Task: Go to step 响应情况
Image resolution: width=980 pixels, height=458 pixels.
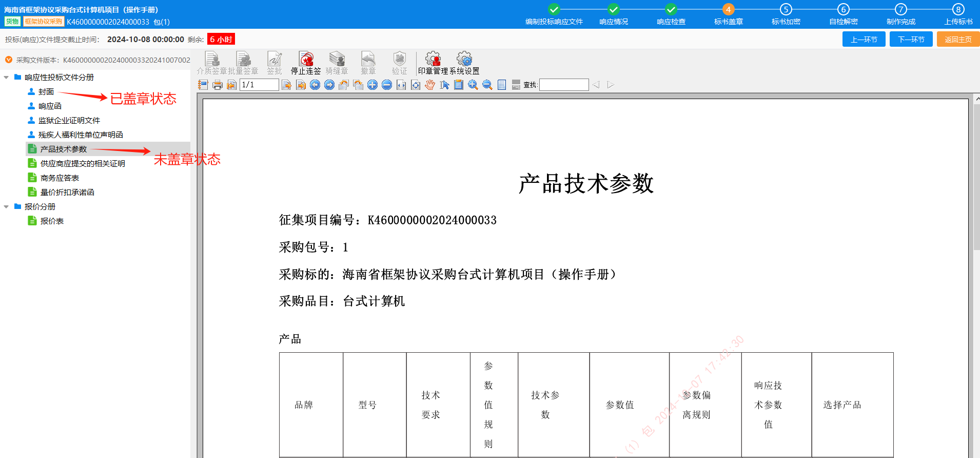Action: coord(614,14)
